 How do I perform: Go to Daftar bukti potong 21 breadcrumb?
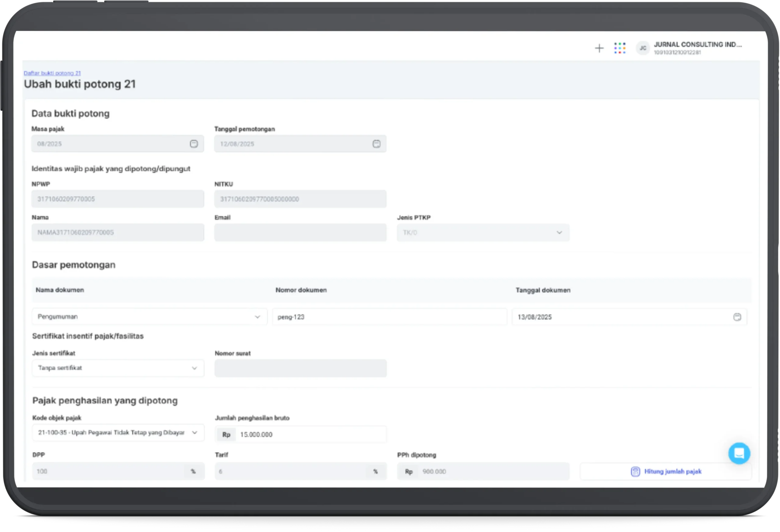[x=52, y=73]
